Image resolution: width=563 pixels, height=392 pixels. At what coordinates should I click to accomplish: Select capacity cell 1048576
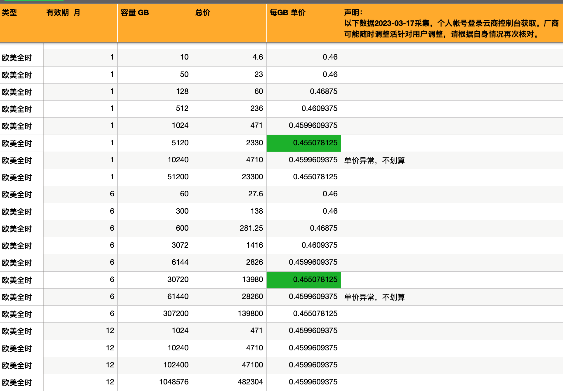(155, 382)
